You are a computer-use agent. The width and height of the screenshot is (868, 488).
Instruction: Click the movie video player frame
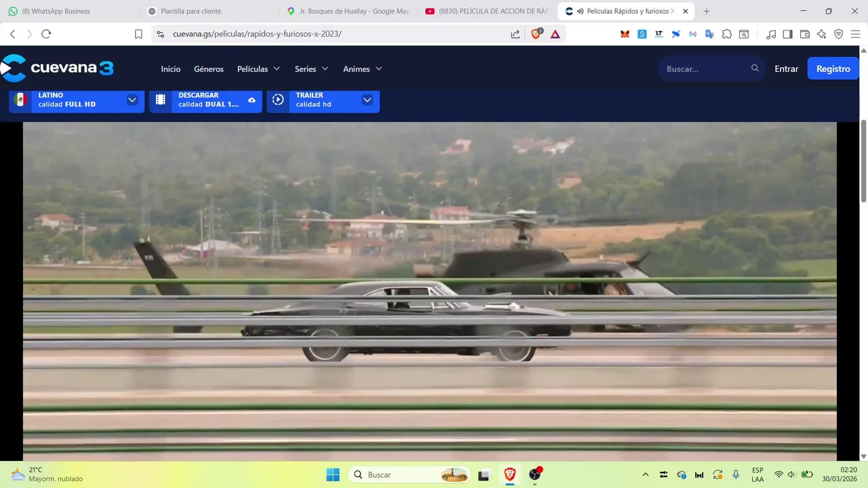(x=430, y=291)
